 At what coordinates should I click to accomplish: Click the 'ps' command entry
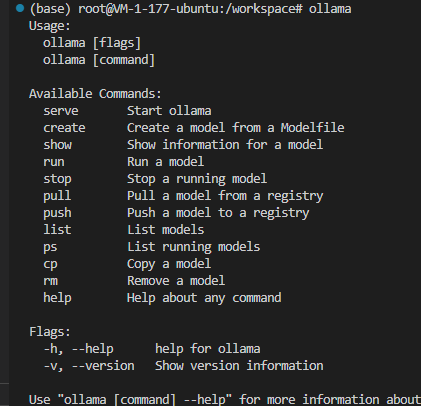[50, 248]
